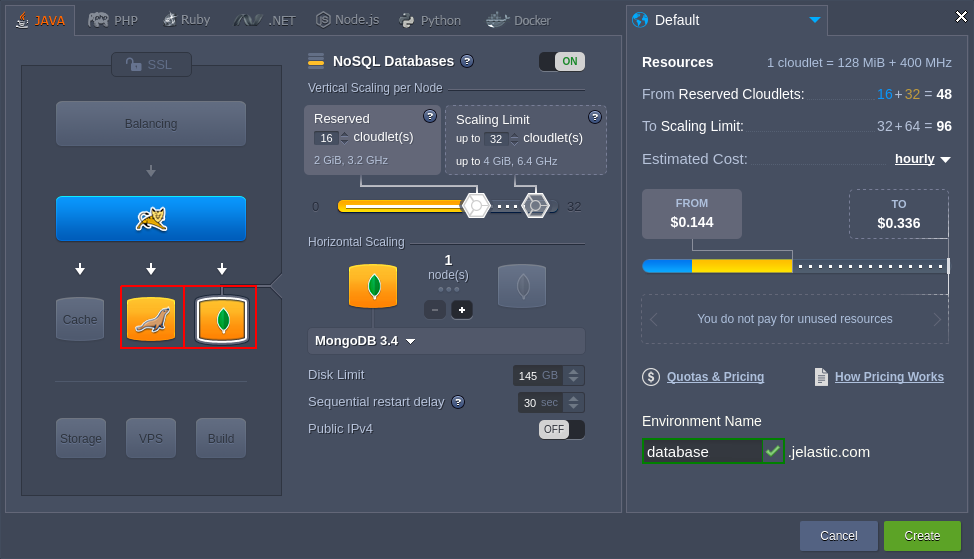The image size is (974, 559).
Task: Edit the Reserved cloudlets value field
Action: 326,138
